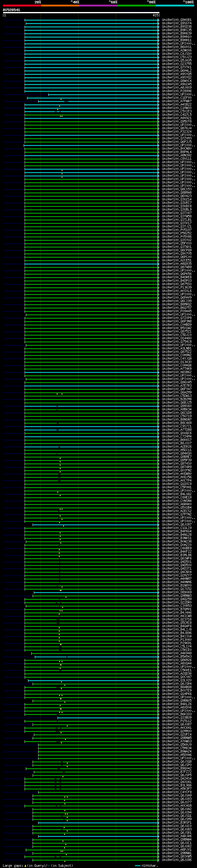Open UniRef100_Q84KQ0 hit

pyautogui.click(x=176, y=453)
